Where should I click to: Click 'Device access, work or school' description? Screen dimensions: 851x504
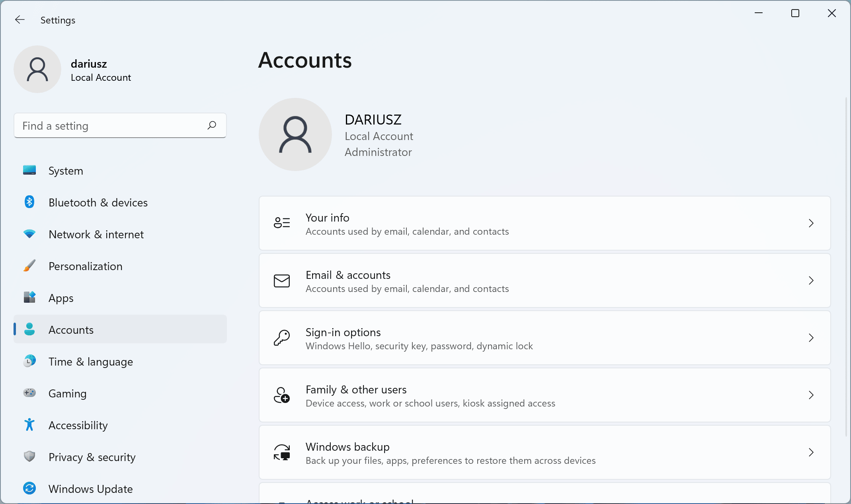430,403
